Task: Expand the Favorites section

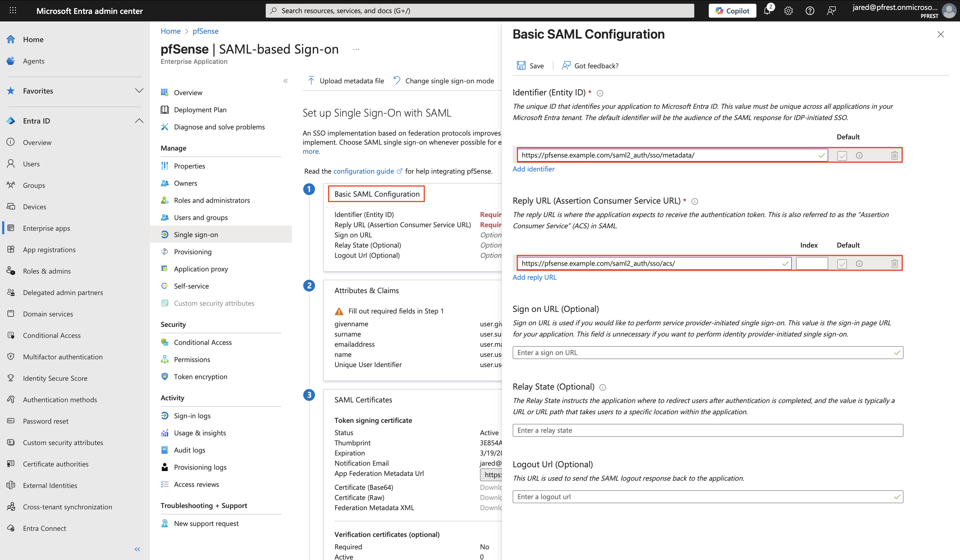Action: click(x=139, y=91)
